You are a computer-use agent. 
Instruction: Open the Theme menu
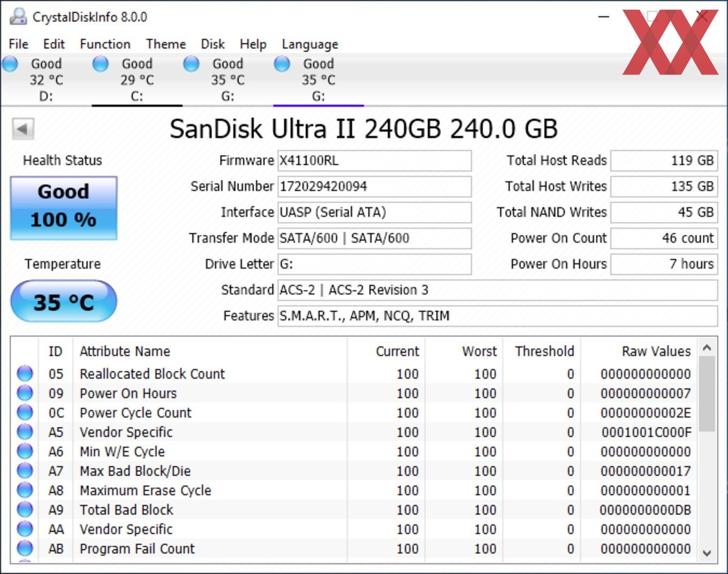click(x=166, y=44)
